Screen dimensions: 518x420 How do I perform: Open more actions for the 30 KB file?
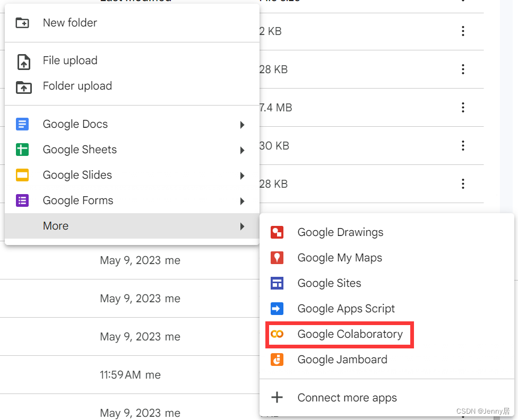pyautogui.click(x=463, y=146)
